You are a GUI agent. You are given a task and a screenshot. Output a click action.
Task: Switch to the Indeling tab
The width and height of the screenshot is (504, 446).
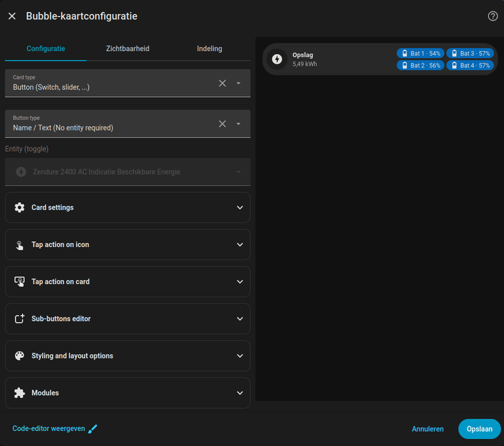[x=209, y=49]
